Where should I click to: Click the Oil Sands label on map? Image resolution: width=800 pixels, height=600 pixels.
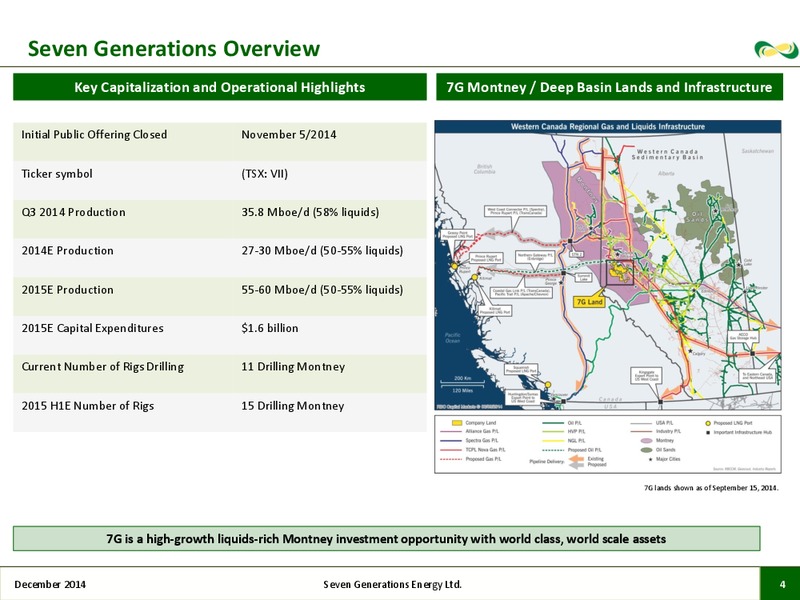point(698,216)
